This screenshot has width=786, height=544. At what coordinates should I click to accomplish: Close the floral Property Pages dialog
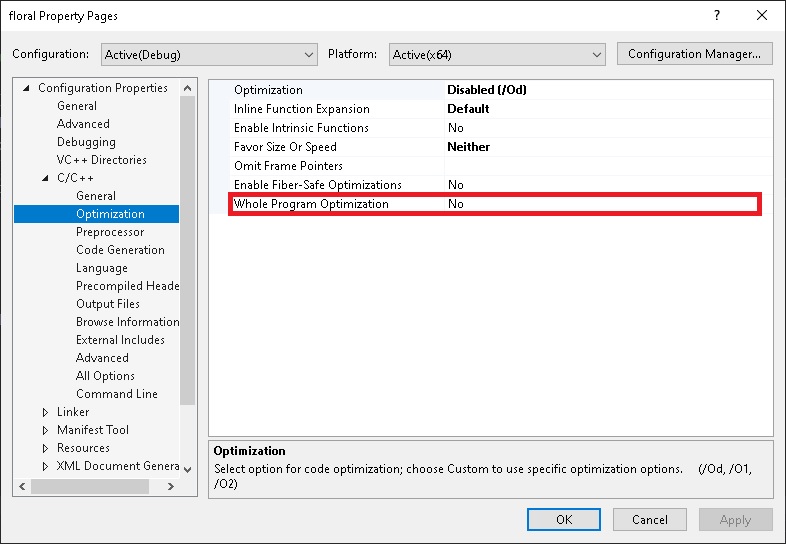(x=762, y=16)
